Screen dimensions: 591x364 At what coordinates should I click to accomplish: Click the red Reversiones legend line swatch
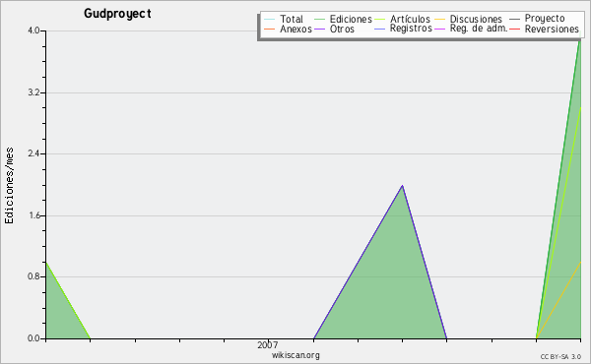click(x=514, y=29)
